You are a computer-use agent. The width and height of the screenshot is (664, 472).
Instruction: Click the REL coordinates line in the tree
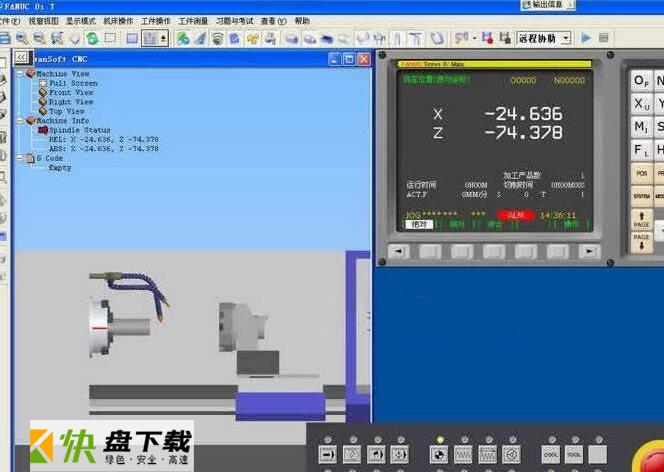point(104,139)
